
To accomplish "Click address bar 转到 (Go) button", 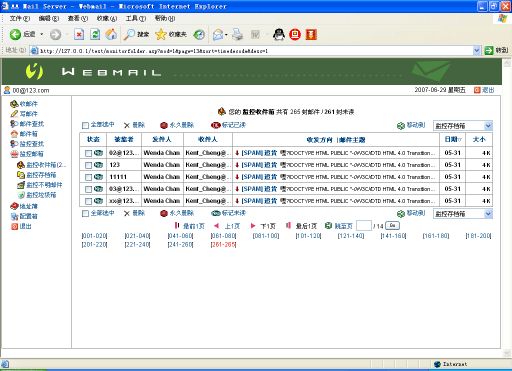I will tap(496, 51).
